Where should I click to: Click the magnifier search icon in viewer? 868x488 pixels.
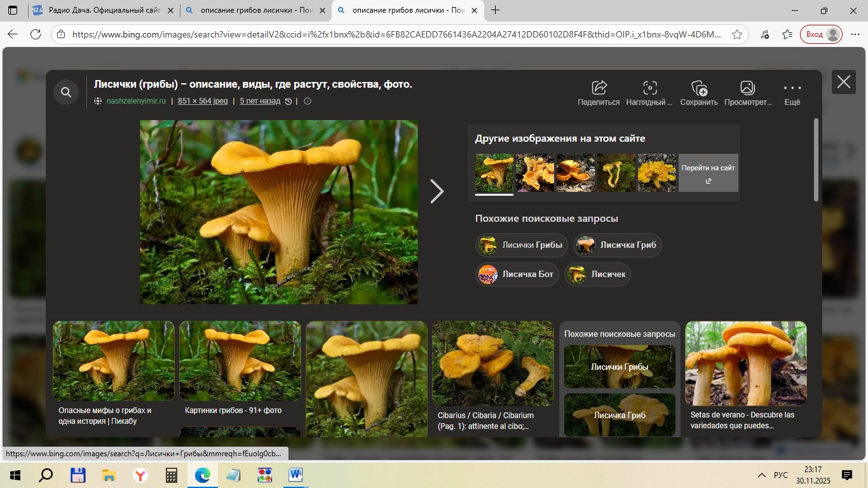click(x=66, y=93)
